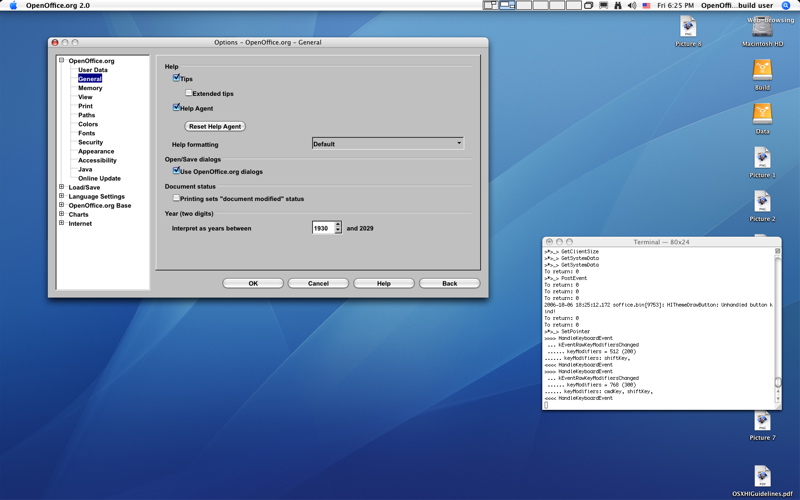Viewport: 800px width, 500px height.
Task: Click the Cancel button
Action: click(318, 283)
